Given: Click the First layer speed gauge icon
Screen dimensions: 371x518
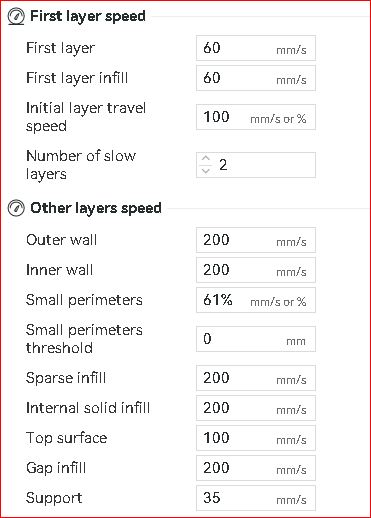Looking at the screenshot, I should pos(16,17).
